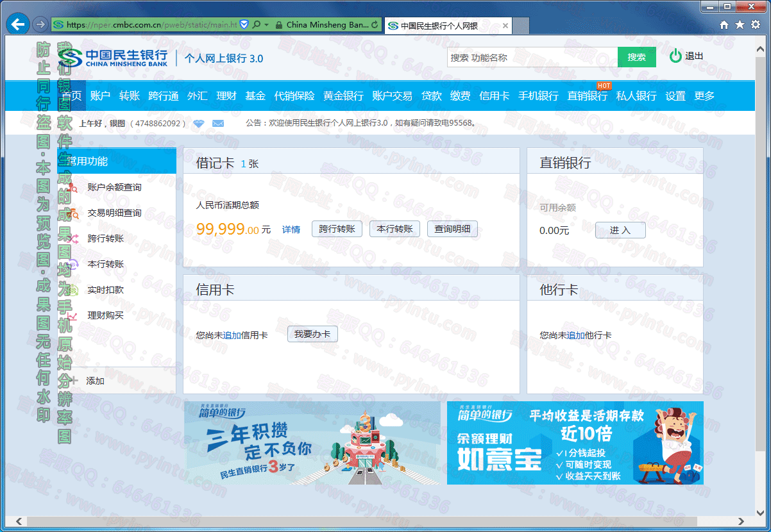Open the Favorites star icon
Screen dimensions: 771x532
click(x=740, y=24)
